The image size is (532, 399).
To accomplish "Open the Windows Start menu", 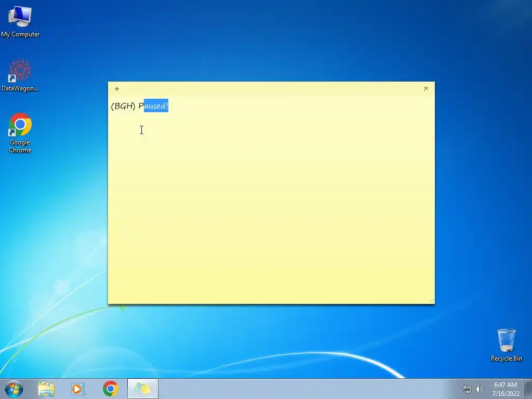I will pos(14,389).
